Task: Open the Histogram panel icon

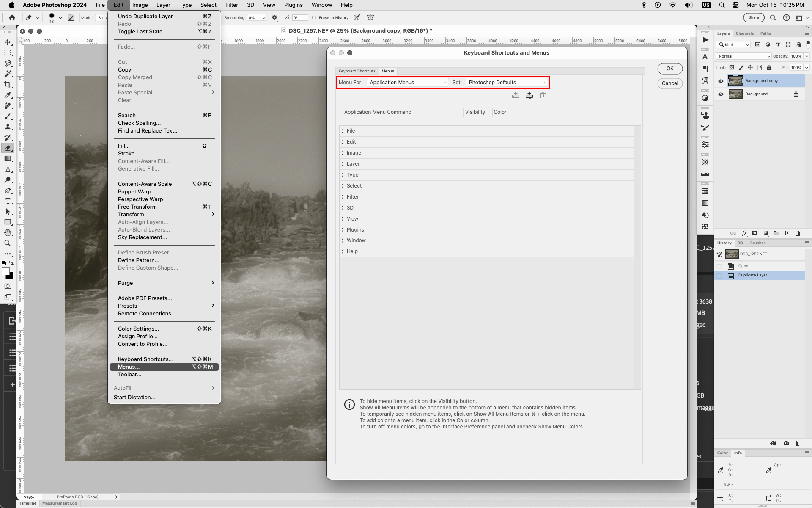Action: coord(705,174)
